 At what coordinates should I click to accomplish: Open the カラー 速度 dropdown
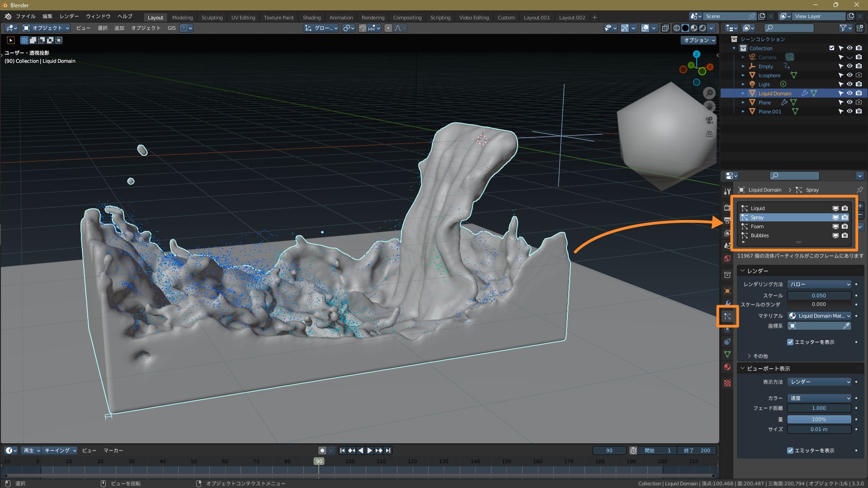(x=819, y=398)
